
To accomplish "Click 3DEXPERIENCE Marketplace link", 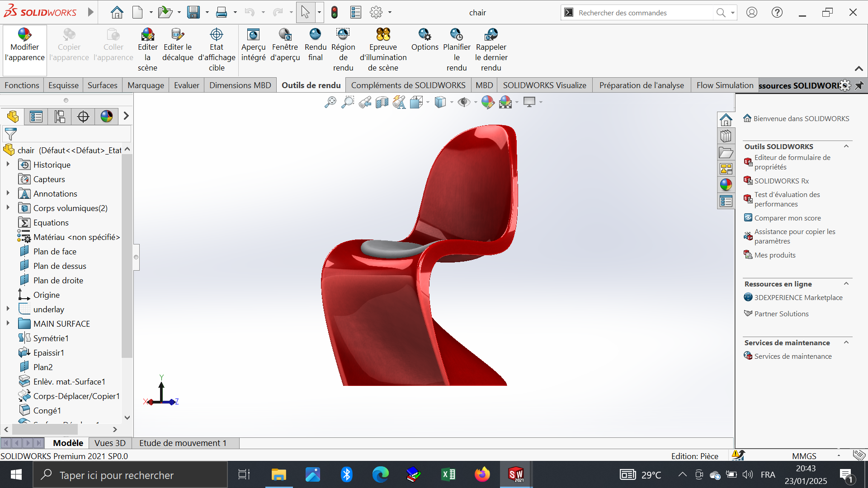I will [798, 298].
